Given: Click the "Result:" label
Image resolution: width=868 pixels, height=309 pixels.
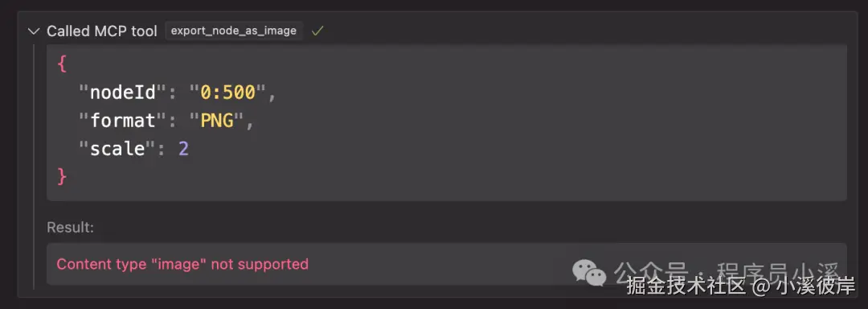Looking at the screenshot, I should [x=70, y=228].
